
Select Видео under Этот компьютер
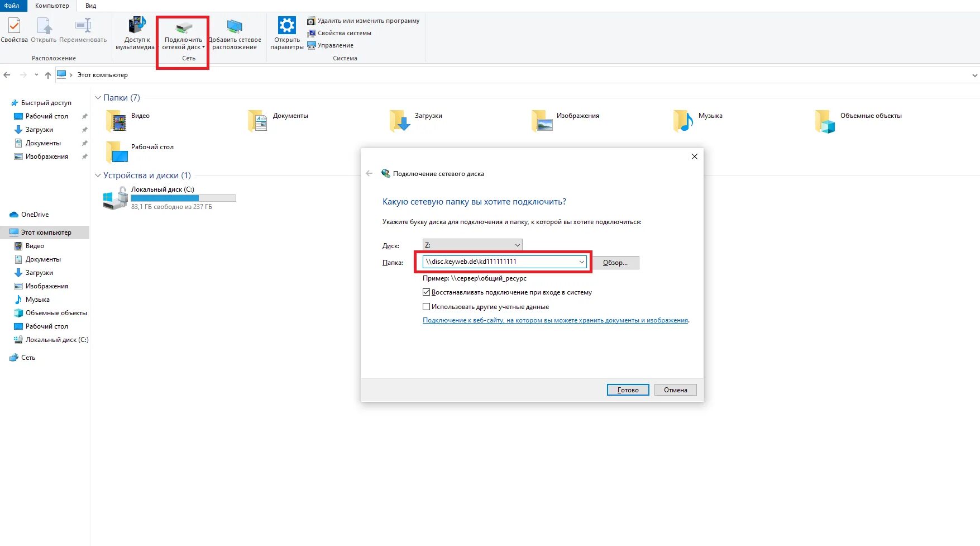[34, 246]
